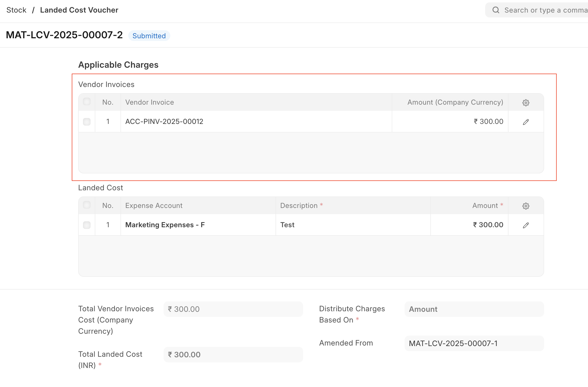The width and height of the screenshot is (588, 387).
Task: Click the Test description cell
Action: coord(353,225)
